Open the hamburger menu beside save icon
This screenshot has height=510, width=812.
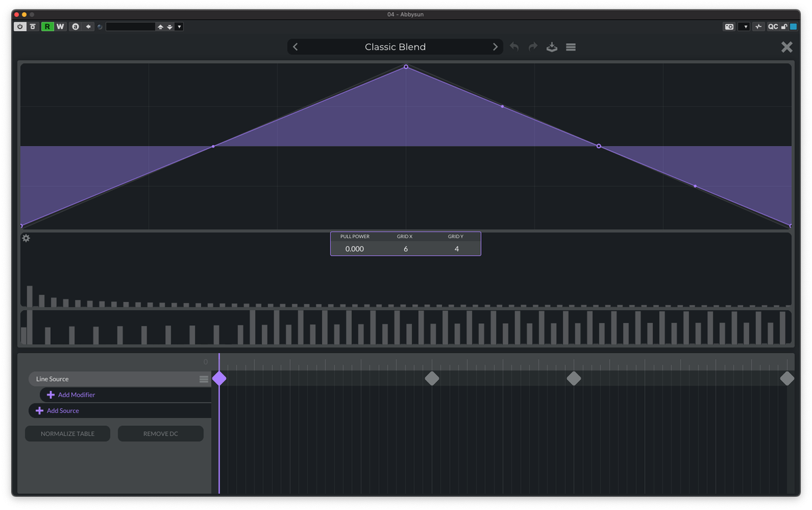571,47
